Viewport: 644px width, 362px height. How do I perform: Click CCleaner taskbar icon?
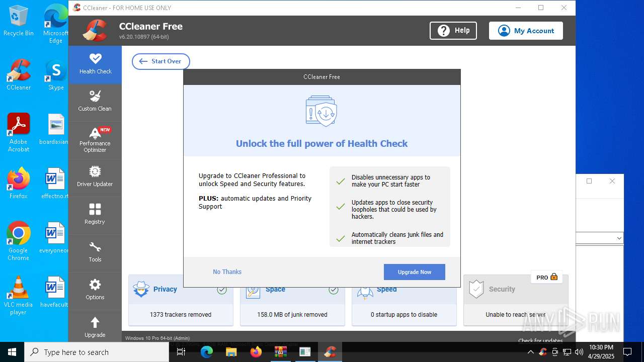pos(330,352)
